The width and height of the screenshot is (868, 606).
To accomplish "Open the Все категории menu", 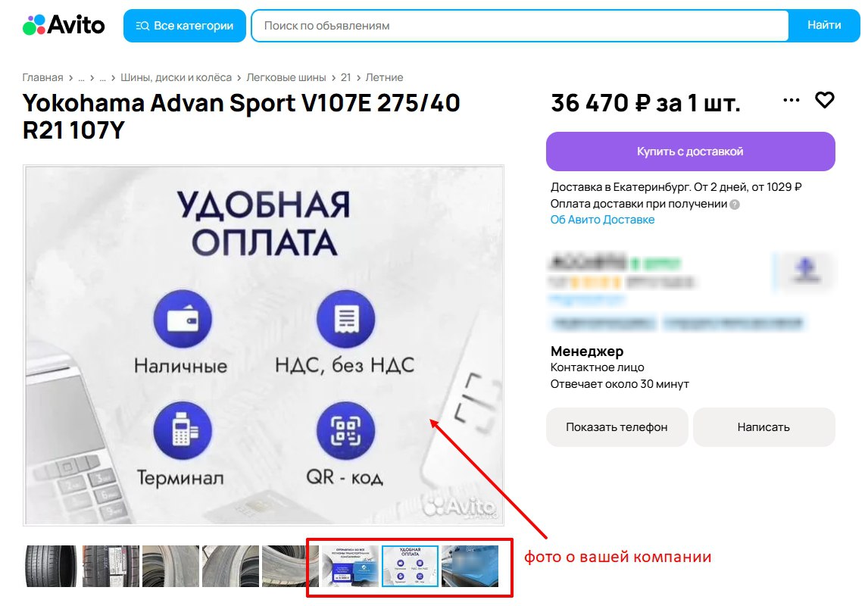I will click(x=184, y=26).
